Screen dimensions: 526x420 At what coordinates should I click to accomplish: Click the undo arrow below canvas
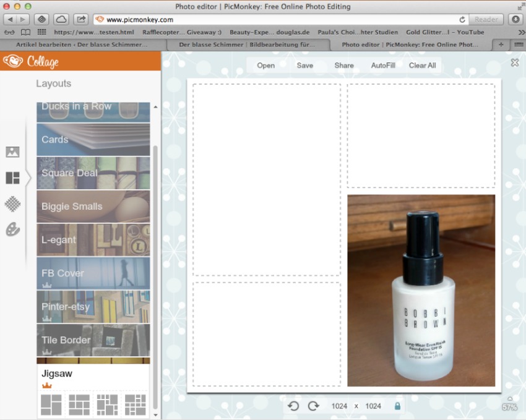(293, 406)
